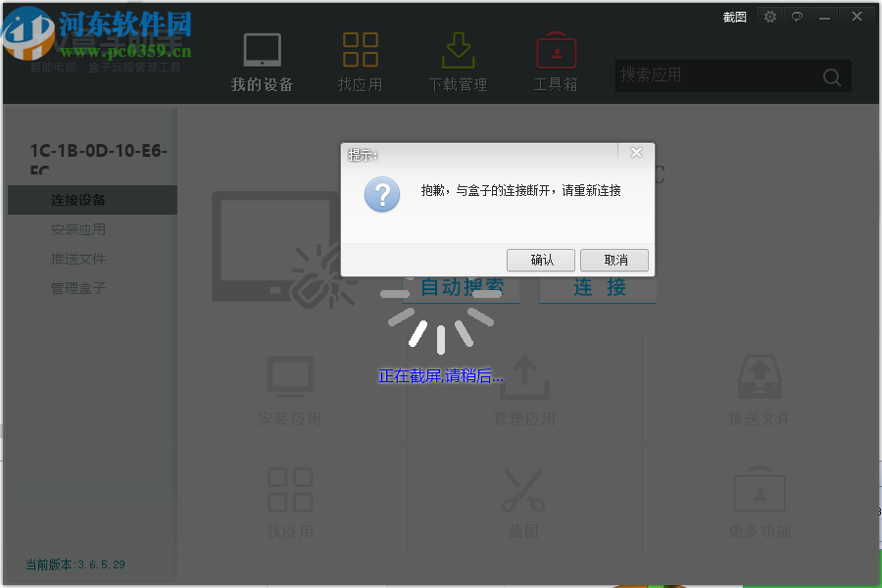Open the 工具箱 toolbox icon
Screen dimensions: 882x588
[x=556, y=47]
